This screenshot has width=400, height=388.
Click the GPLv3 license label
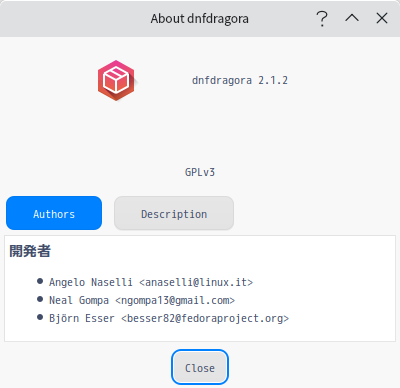(x=200, y=172)
